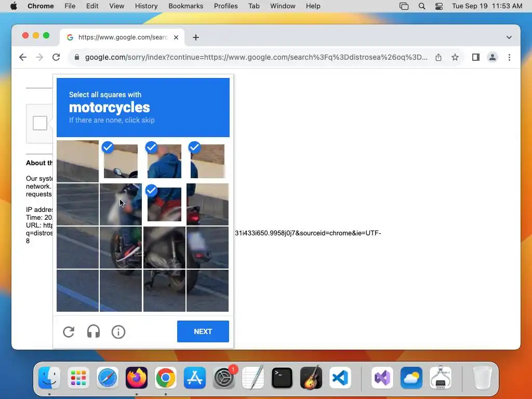Expand the tab search chevron

click(x=509, y=37)
